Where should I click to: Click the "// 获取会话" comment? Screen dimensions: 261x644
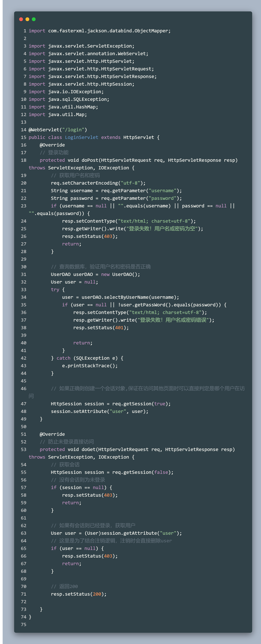(x=65, y=464)
